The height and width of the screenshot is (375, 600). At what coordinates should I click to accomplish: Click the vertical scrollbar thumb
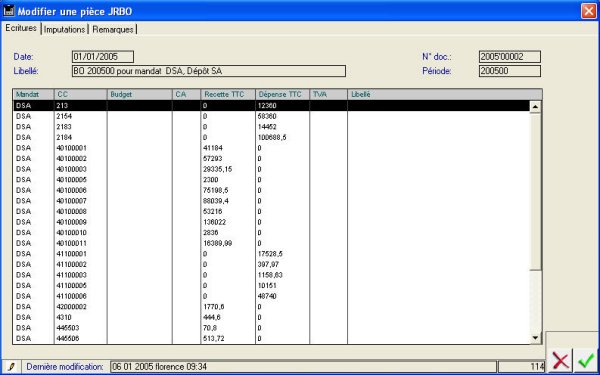tap(535, 191)
